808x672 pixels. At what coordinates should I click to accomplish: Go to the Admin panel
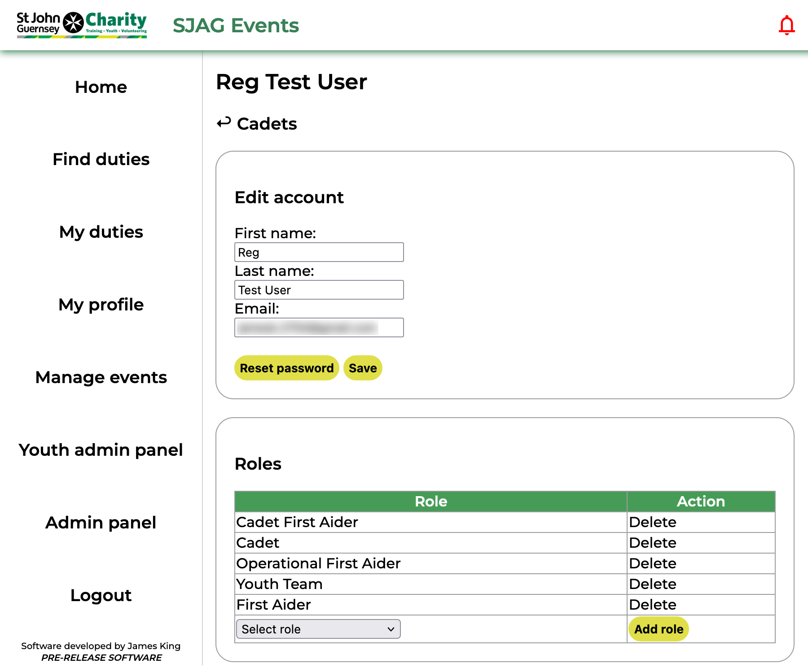tap(101, 523)
